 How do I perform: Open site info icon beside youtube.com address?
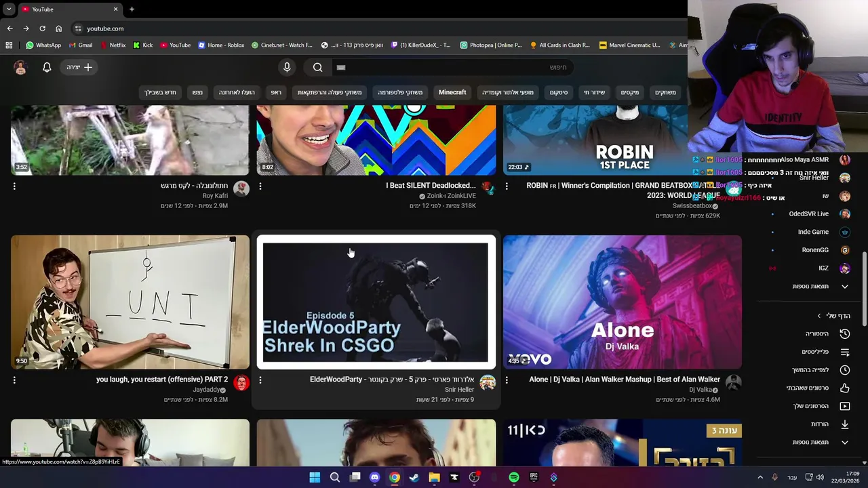click(x=78, y=28)
